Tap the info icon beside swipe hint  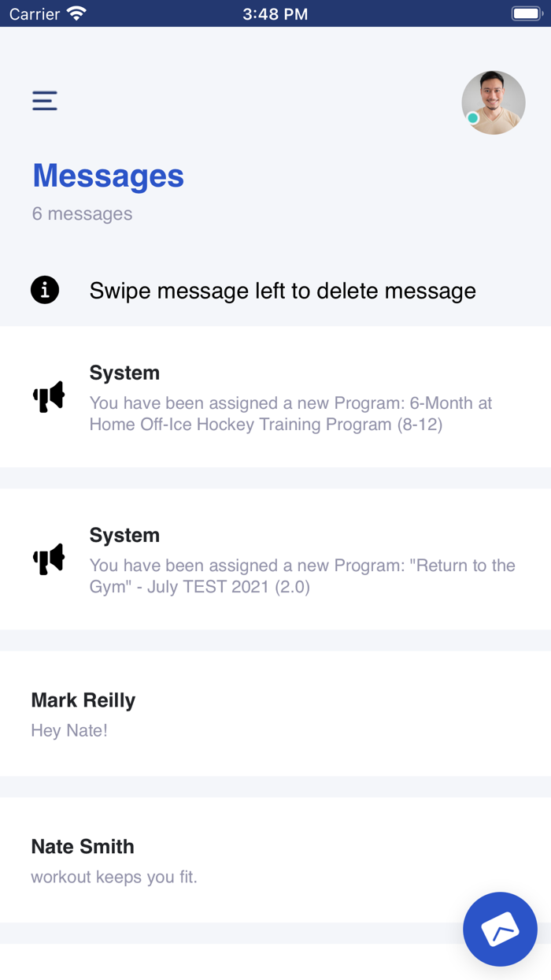[x=45, y=290]
